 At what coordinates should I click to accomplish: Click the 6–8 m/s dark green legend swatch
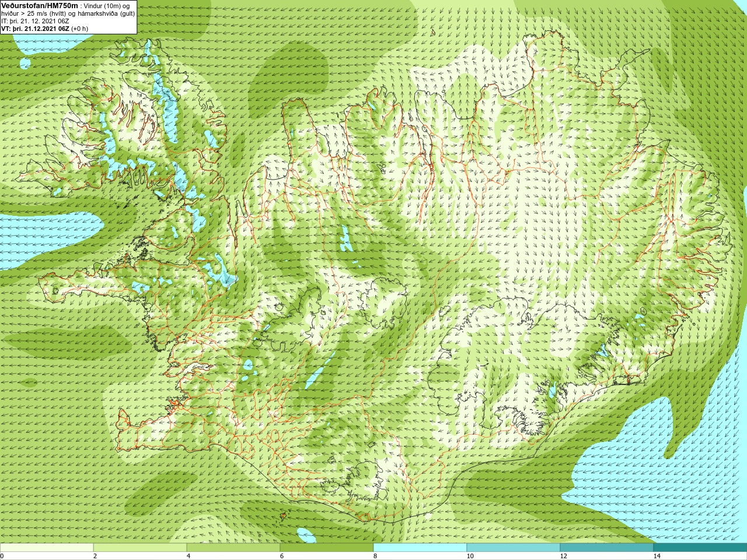click(327, 548)
